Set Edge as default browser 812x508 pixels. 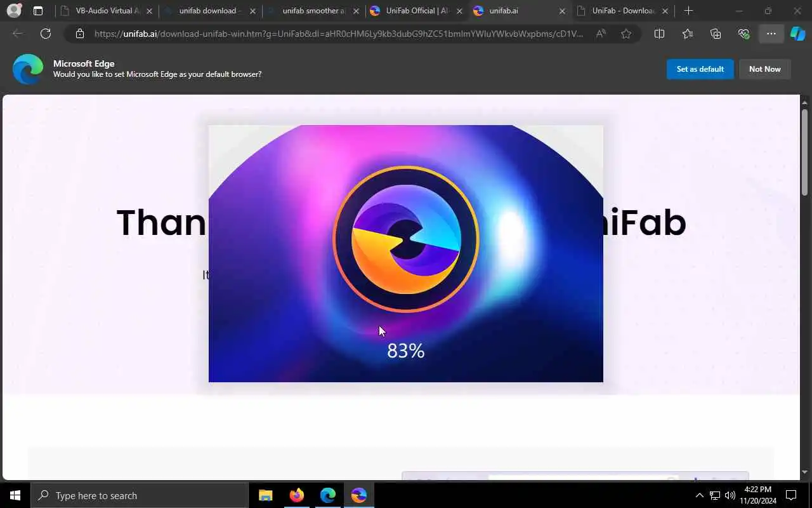(x=700, y=69)
